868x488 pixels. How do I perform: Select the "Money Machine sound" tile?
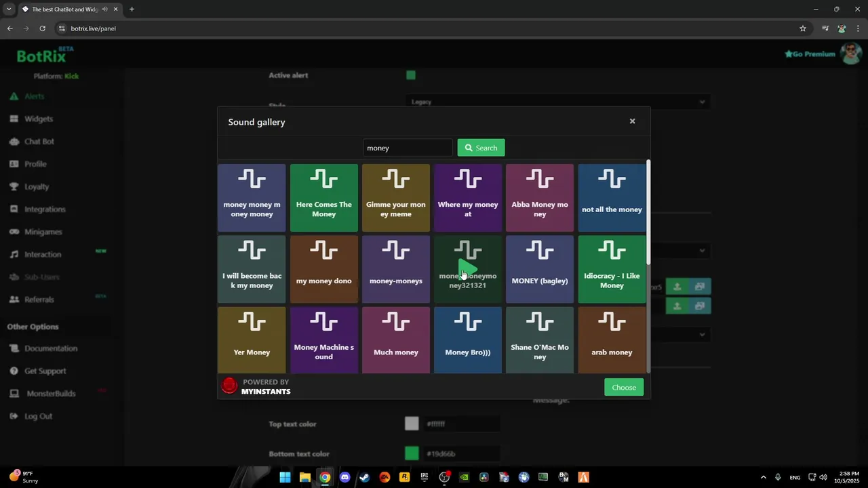point(323,340)
